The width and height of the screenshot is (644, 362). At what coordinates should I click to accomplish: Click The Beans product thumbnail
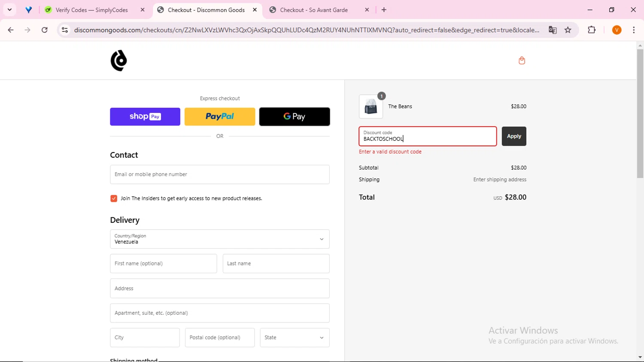click(x=371, y=106)
